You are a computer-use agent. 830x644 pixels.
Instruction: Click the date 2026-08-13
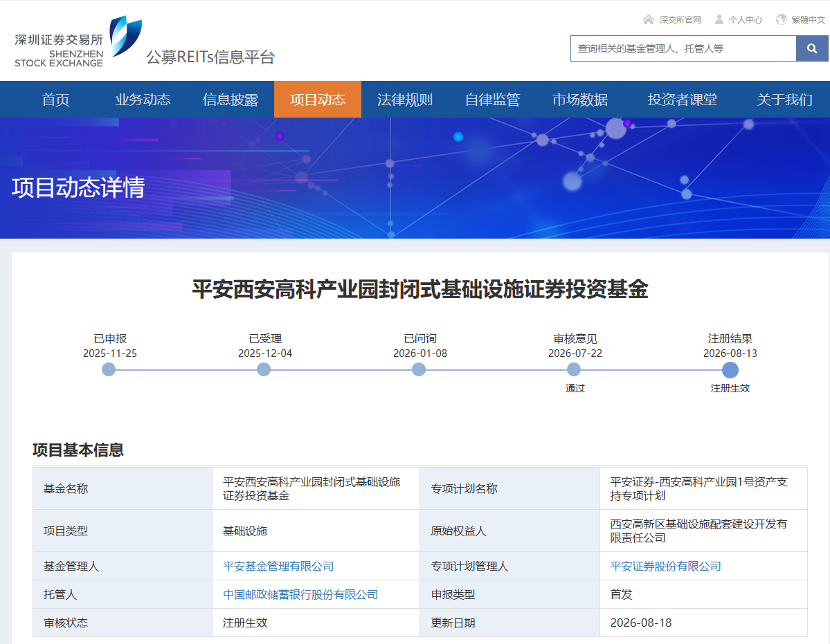pos(730,353)
